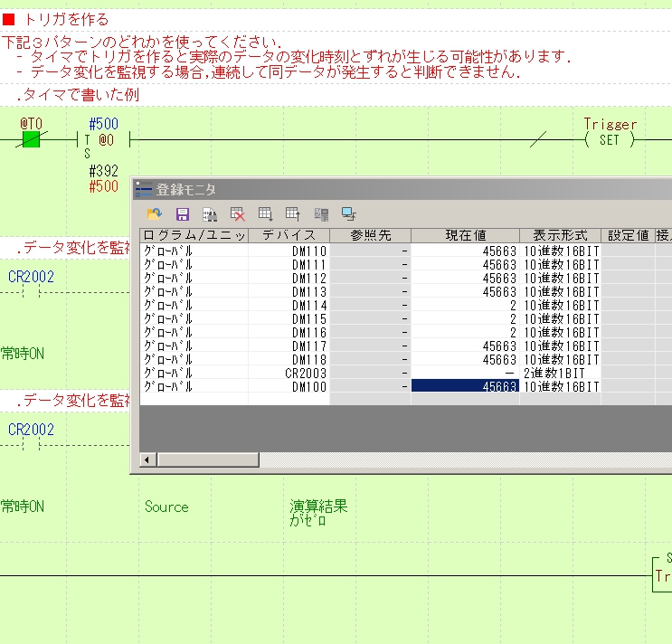The height and width of the screenshot is (644, 672).
Task: Select the DM110 device cell
Action: point(289,251)
